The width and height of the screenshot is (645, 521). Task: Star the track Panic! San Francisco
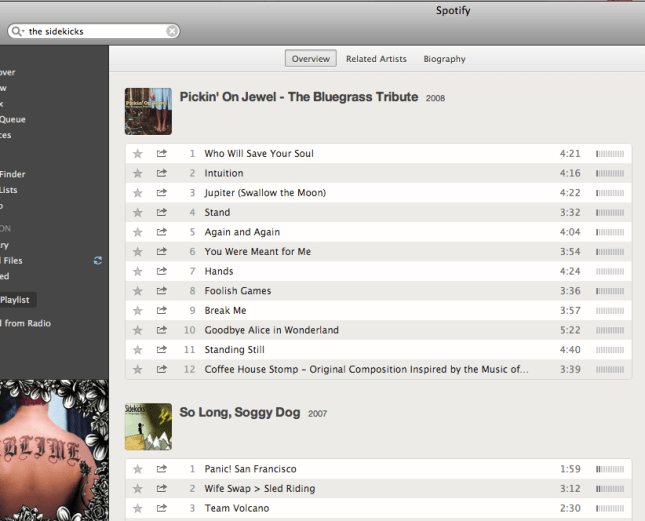point(137,469)
